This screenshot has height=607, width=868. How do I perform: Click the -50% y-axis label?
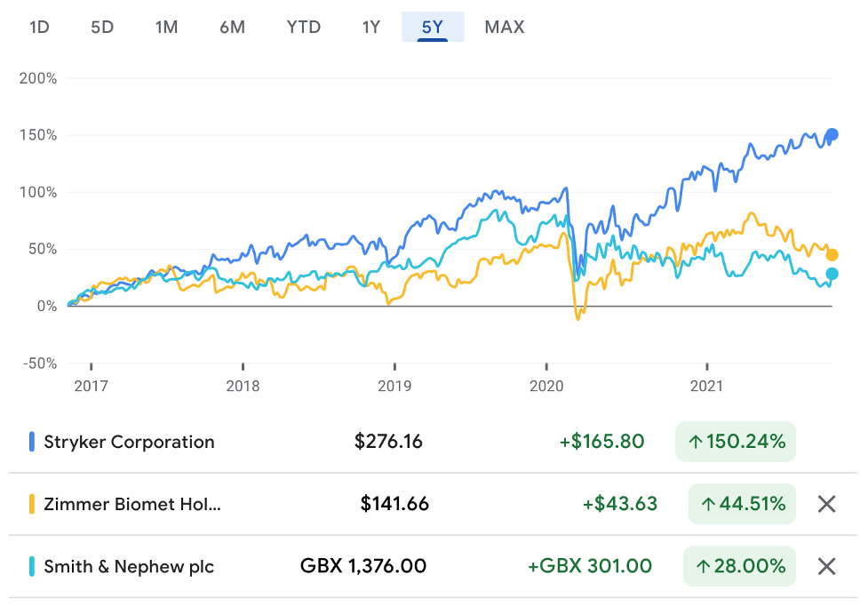(x=39, y=363)
